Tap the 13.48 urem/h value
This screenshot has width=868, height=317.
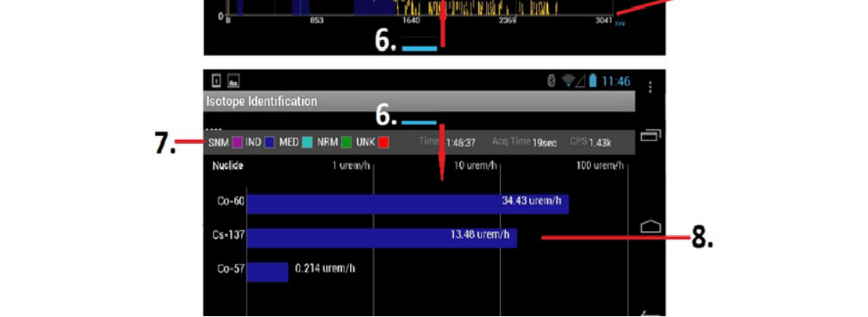coord(479,235)
